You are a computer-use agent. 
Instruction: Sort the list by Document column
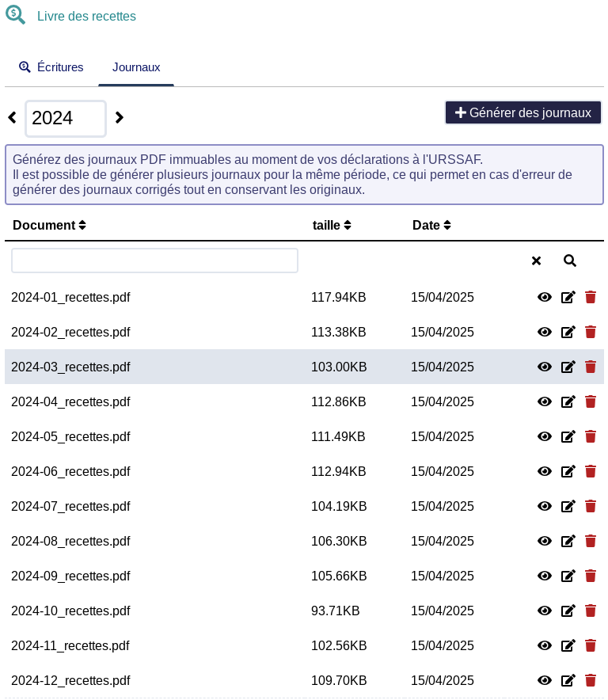click(x=49, y=225)
